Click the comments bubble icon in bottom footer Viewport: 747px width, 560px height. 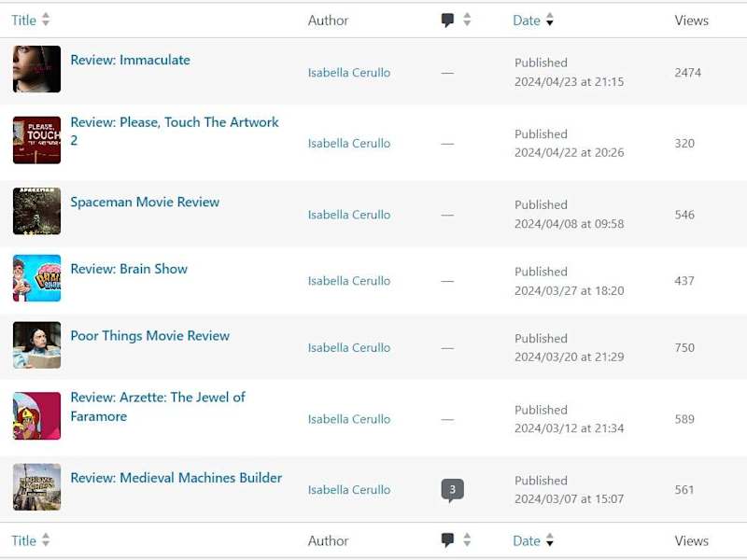[447, 540]
